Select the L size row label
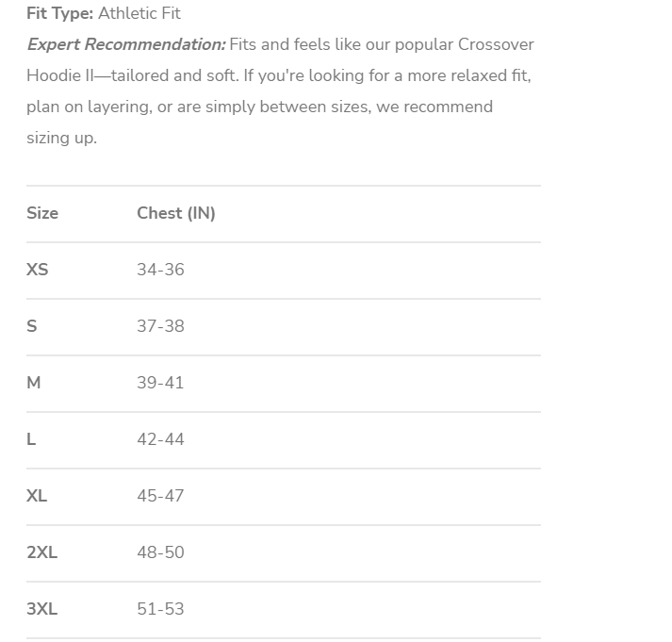 pyautogui.click(x=31, y=439)
